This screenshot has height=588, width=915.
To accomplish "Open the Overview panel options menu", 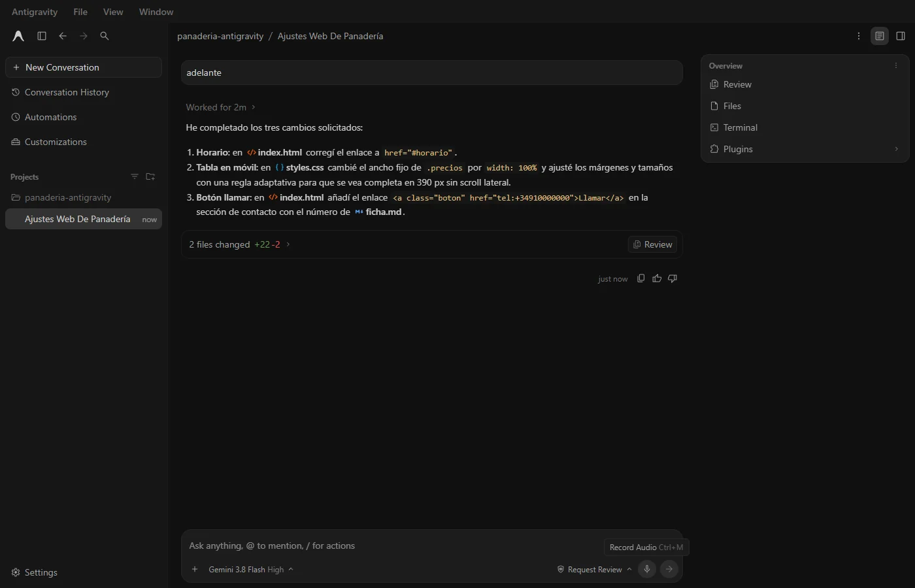I will 896,65.
